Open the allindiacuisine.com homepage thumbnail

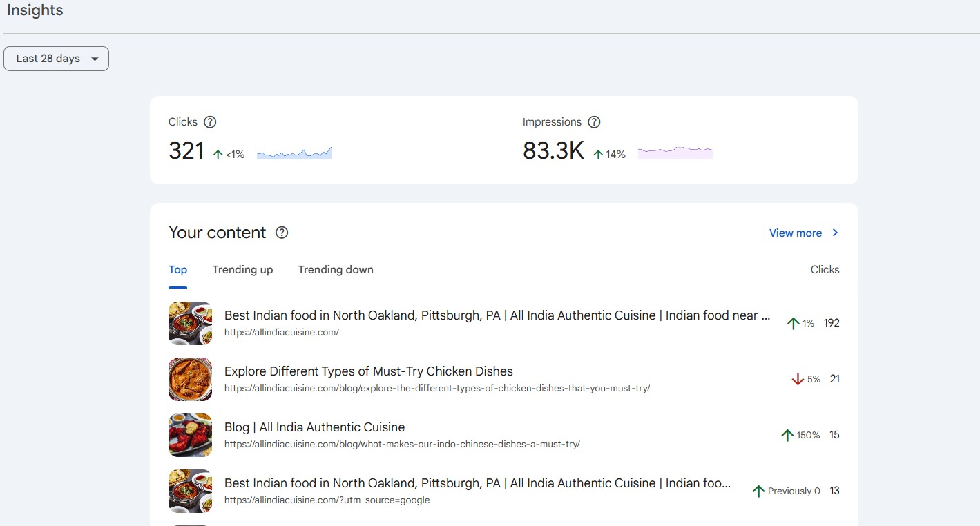point(190,323)
